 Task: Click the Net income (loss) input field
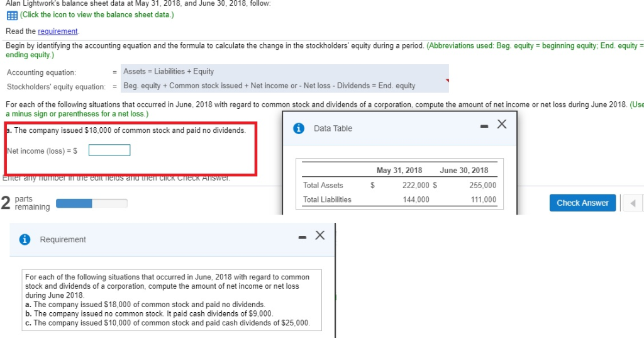[109, 150]
